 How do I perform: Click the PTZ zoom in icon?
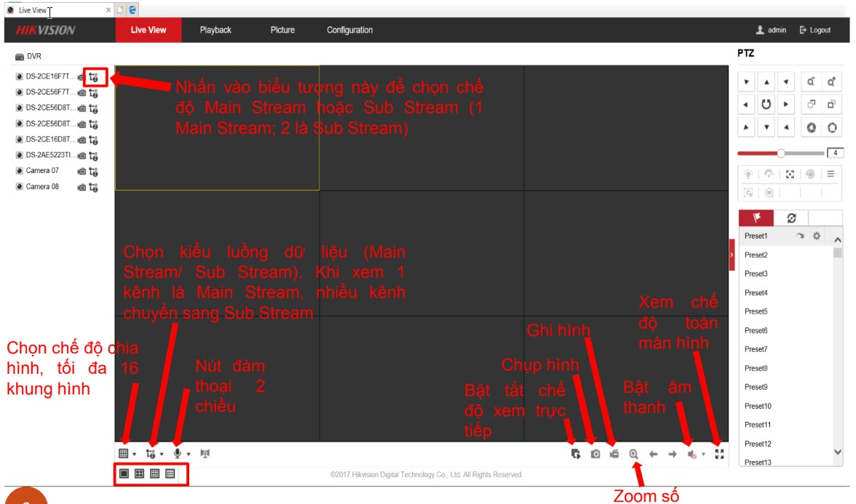tap(831, 81)
